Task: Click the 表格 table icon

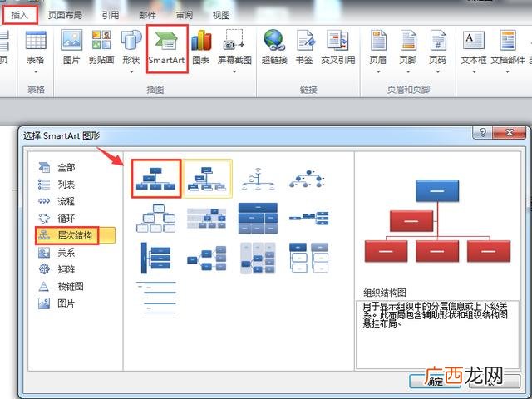Action: click(x=36, y=41)
